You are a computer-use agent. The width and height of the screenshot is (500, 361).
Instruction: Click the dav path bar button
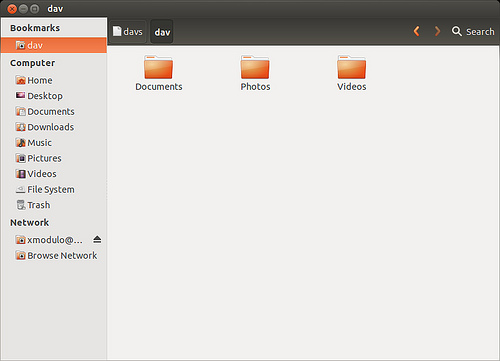coord(162,32)
